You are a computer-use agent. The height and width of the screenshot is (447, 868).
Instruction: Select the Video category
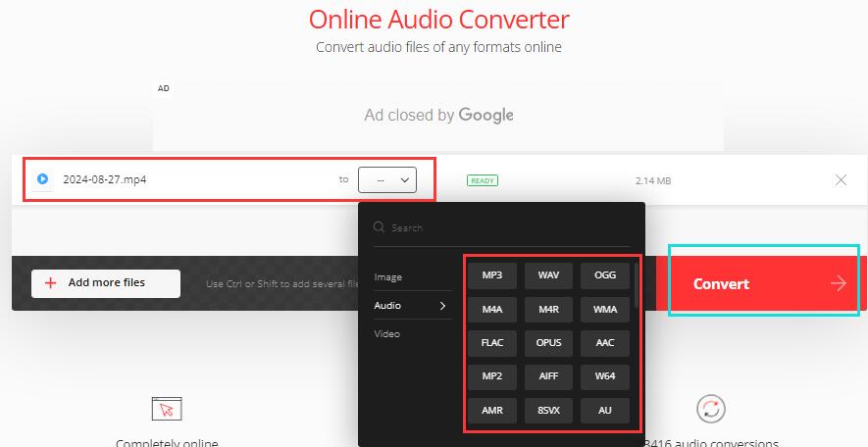coord(387,333)
